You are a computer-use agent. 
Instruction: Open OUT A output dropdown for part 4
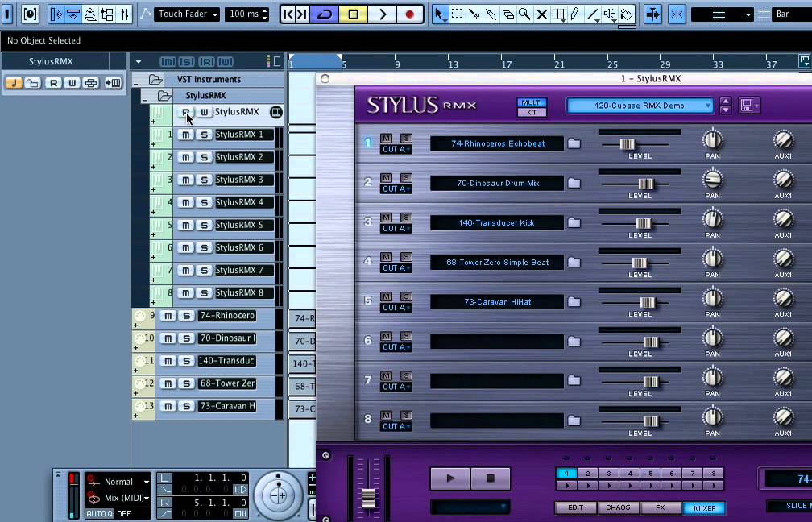pos(396,268)
